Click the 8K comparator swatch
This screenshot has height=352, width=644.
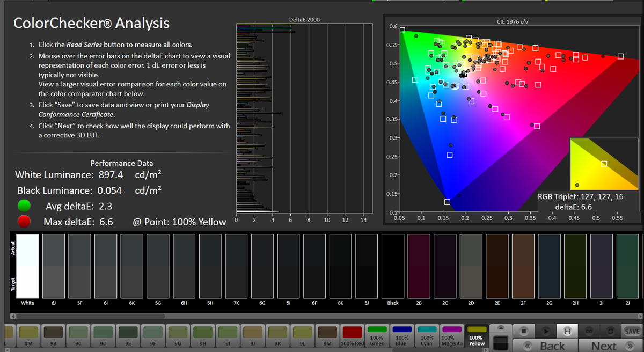point(341,266)
